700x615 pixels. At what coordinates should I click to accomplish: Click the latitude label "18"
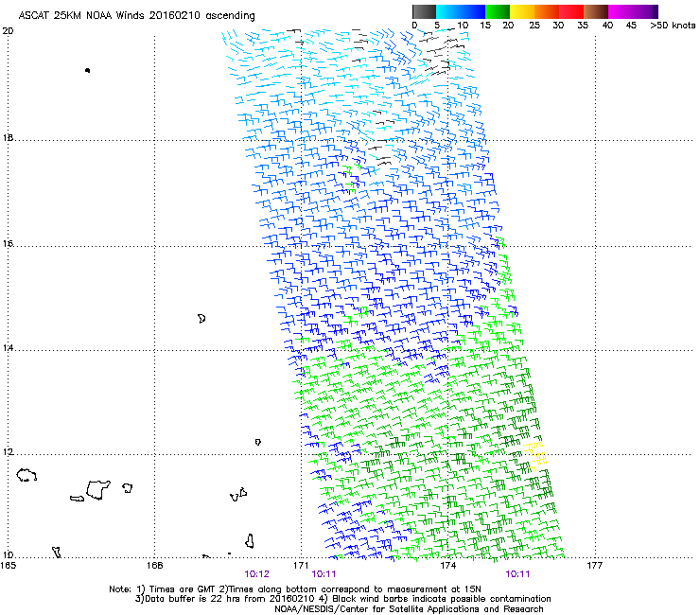pyautogui.click(x=8, y=137)
